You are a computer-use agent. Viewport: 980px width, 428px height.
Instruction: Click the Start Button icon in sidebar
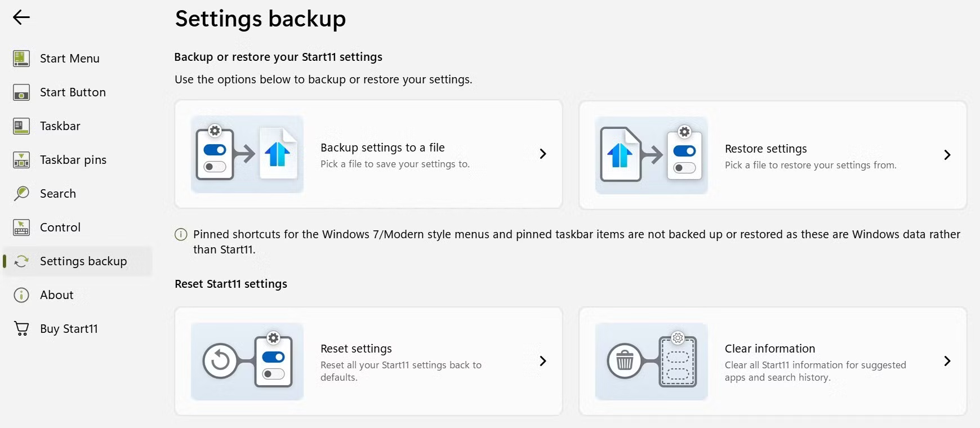tap(20, 92)
